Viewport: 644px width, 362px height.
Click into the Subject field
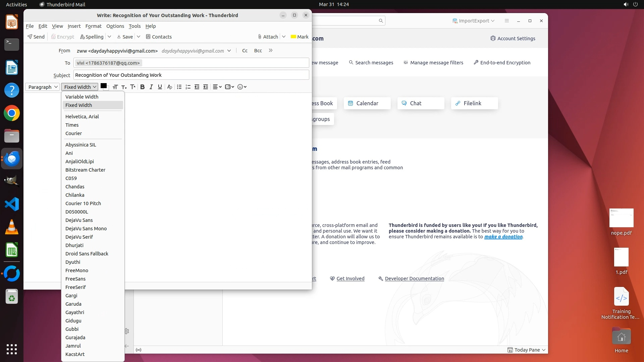click(191, 75)
